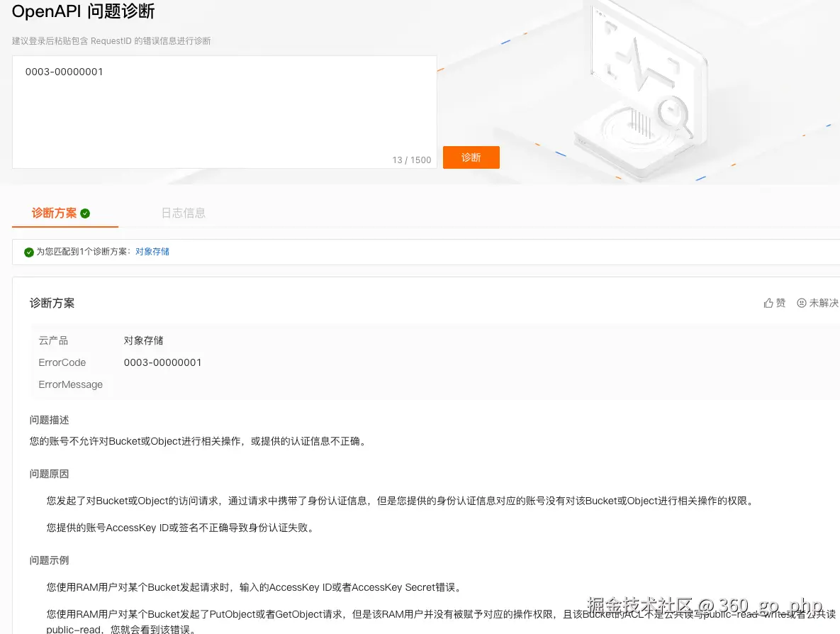
Task: Click green checkmark beside 诊断方案 tab
Action: (85, 213)
